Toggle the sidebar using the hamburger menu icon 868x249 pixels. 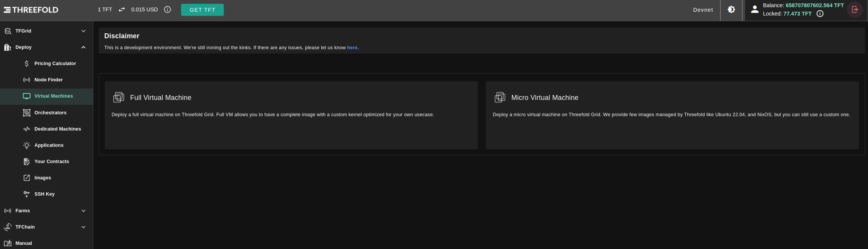pos(7,10)
